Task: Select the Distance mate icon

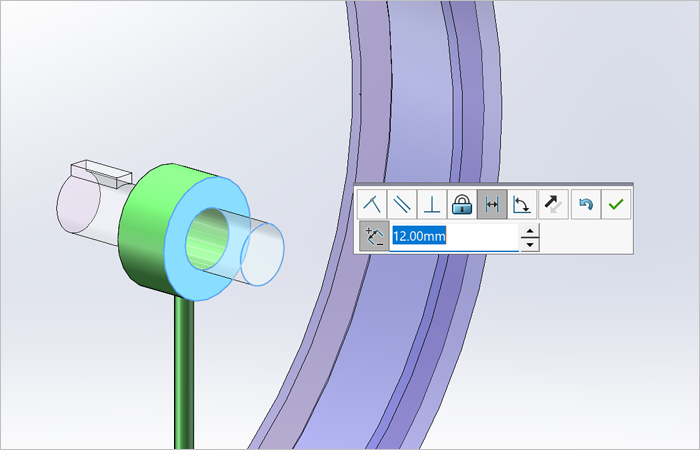Action: point(492,204)
